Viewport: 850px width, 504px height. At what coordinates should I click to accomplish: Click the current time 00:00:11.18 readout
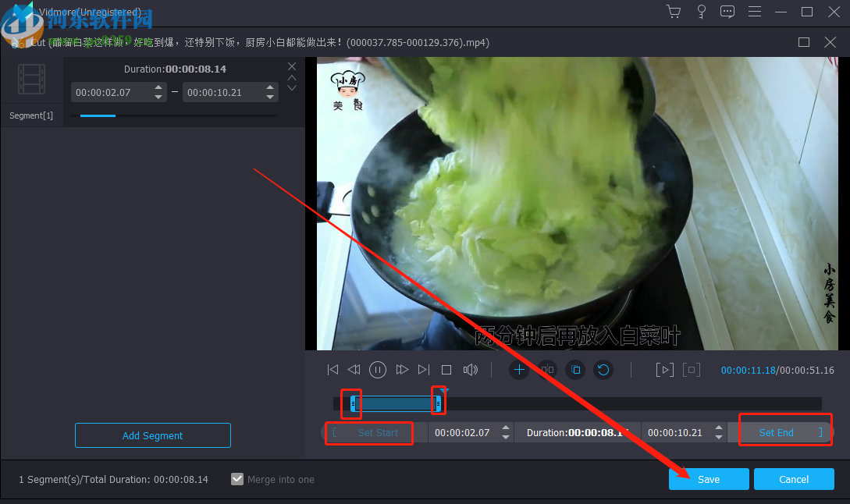[748, 370]
